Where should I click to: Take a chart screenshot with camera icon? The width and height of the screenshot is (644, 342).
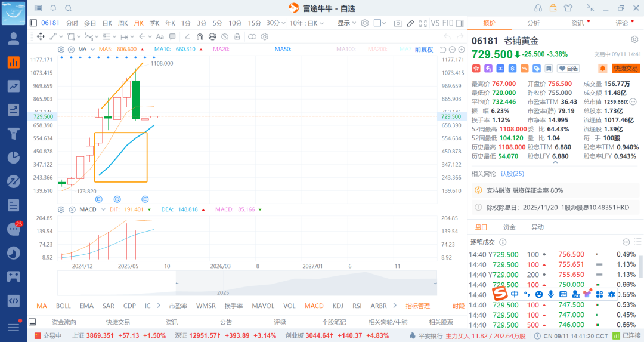[x=398, y=23]
